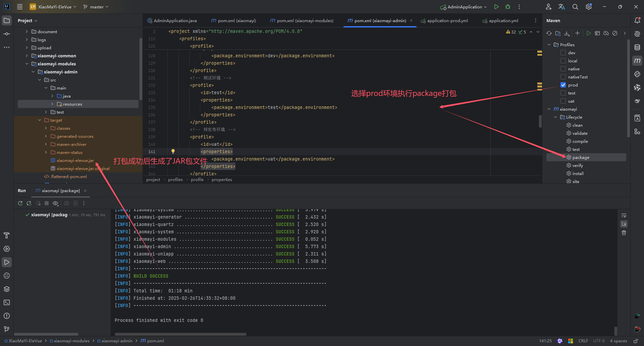
Task: Enable the dev Maven profile checkbox
Action: pyautogui.click(x=563, y=53)
